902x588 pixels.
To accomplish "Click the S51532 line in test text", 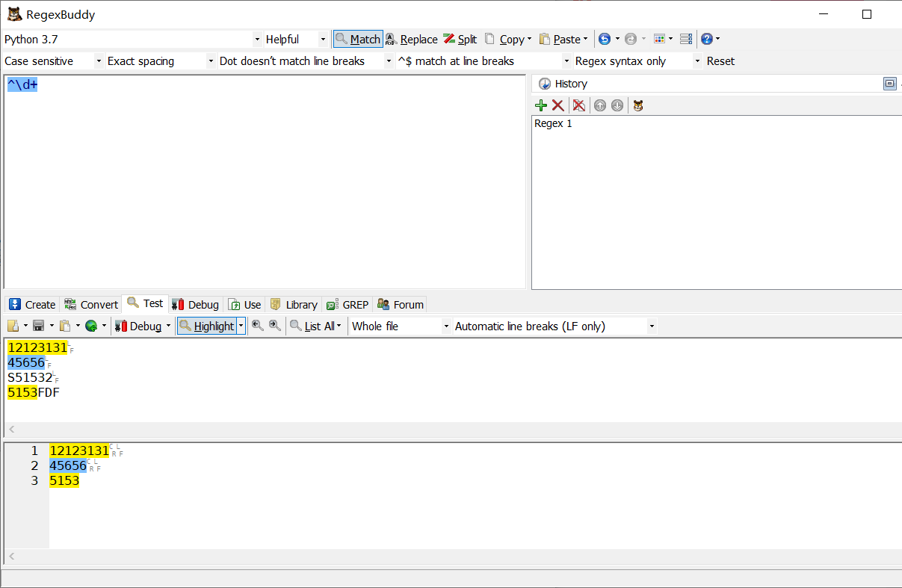I will [x=30, y=377].
